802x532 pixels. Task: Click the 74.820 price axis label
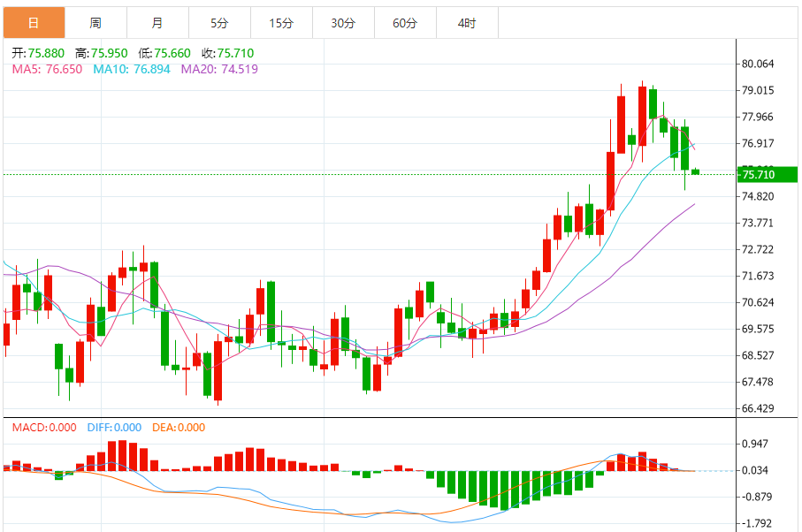pyautogui.click(x=758, y=196)
